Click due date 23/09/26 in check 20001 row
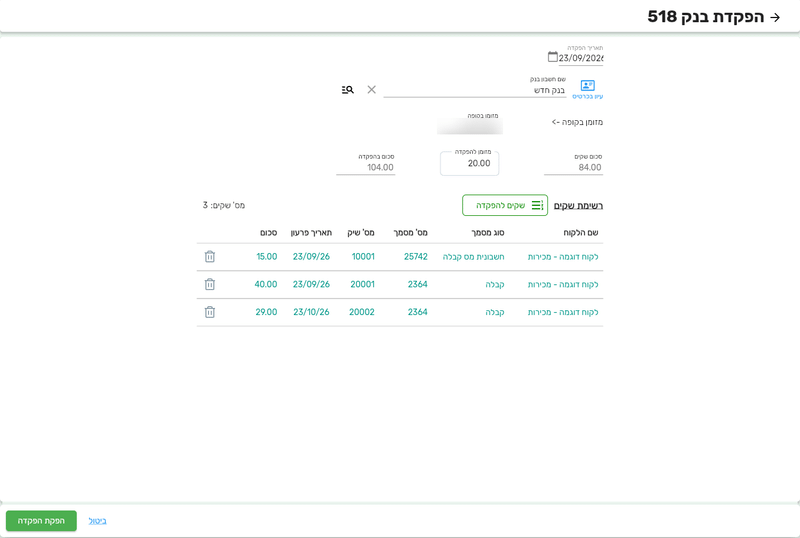 311,284
